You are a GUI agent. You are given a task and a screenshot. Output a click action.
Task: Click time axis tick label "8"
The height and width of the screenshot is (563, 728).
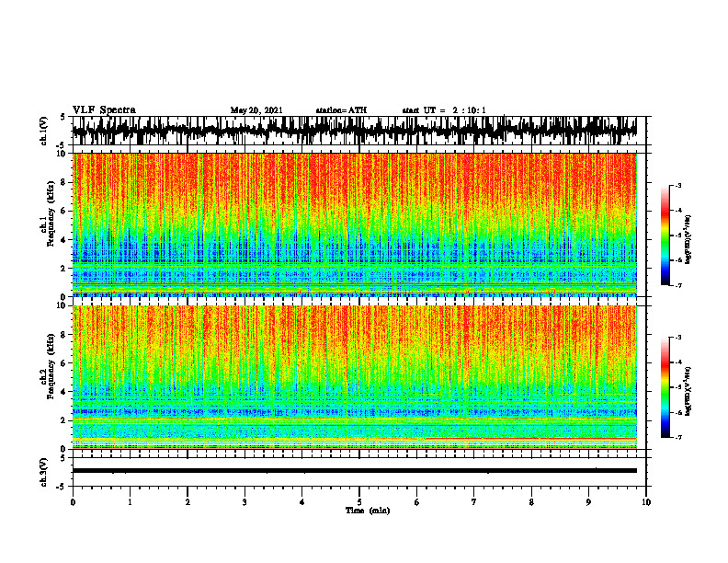pos(531,502)
